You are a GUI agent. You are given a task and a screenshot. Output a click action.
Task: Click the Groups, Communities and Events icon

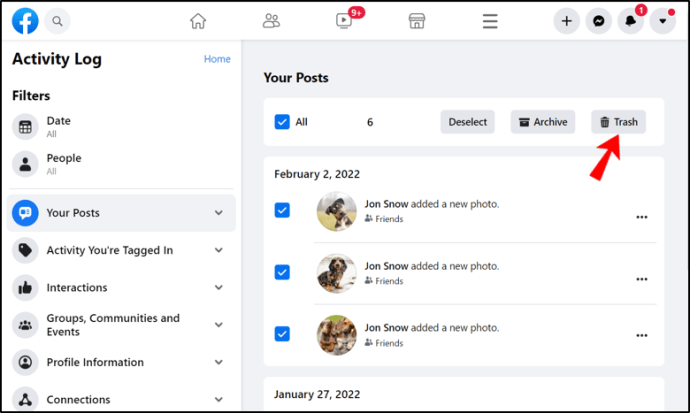(x=25, y=325)
